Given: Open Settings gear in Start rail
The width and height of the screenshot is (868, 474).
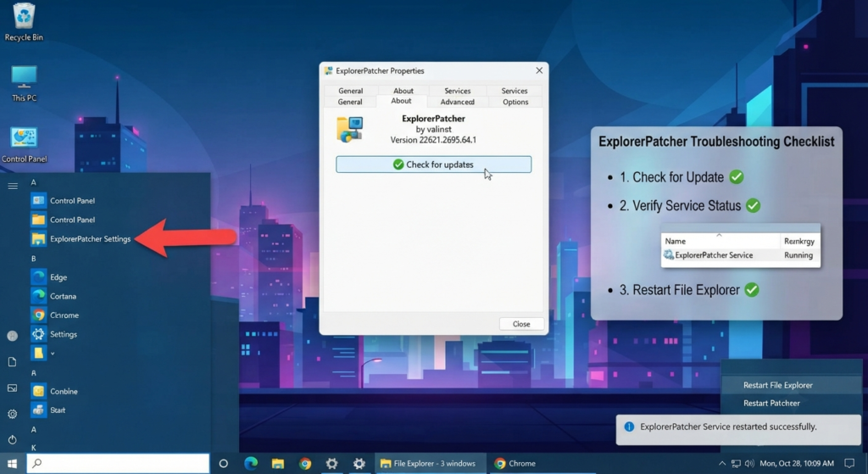Looking at the screenshot, I should (x=12, y=414).
